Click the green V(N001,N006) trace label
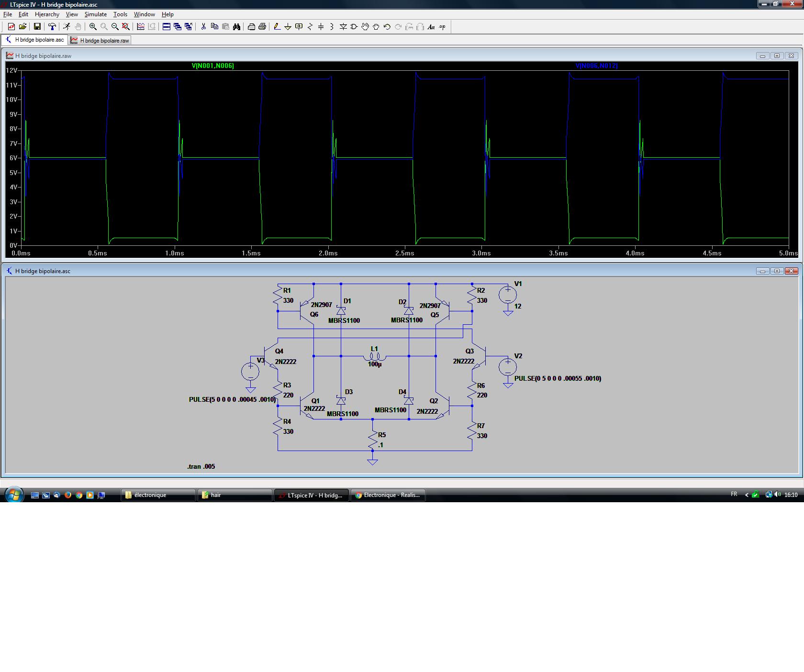 [213, 66]
